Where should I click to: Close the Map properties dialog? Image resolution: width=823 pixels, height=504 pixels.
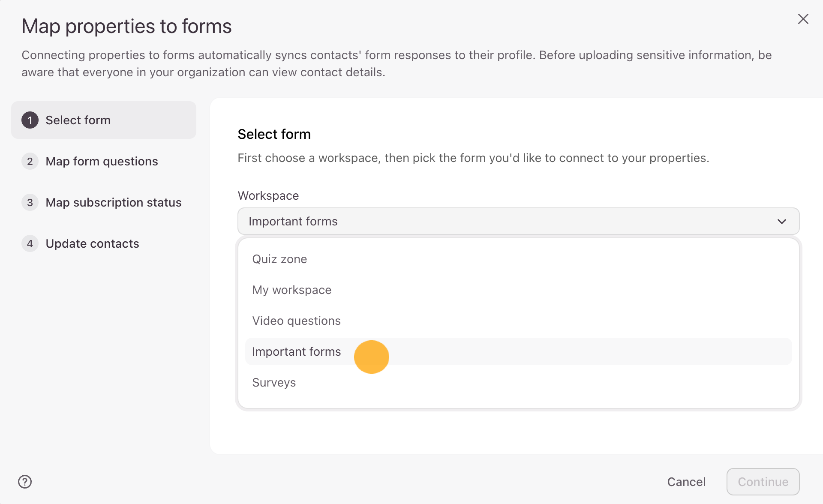coord(803,19)
